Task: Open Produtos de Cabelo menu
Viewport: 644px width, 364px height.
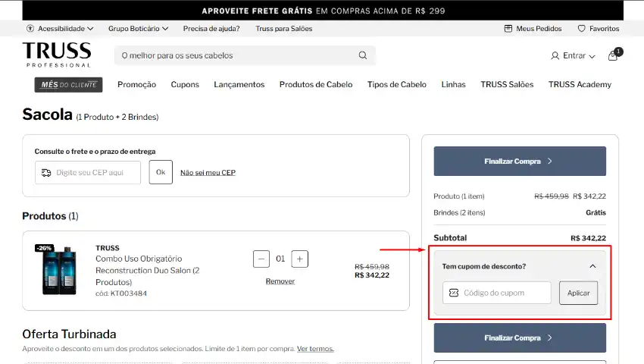Action: tap(316, 84)
